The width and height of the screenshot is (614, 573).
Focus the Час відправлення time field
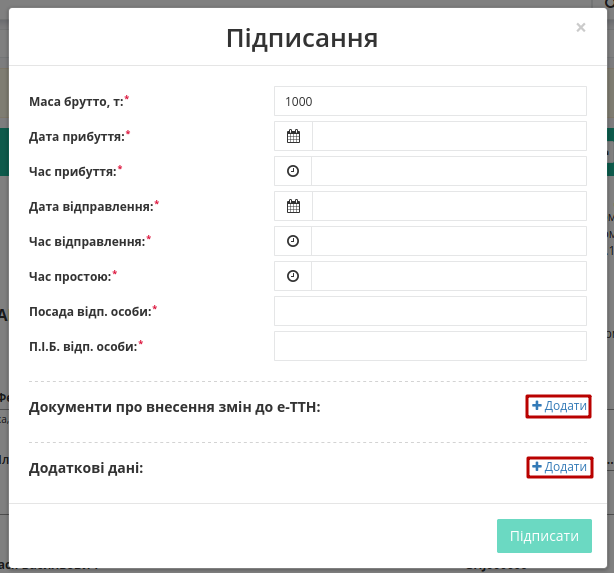tap(449, 241)
